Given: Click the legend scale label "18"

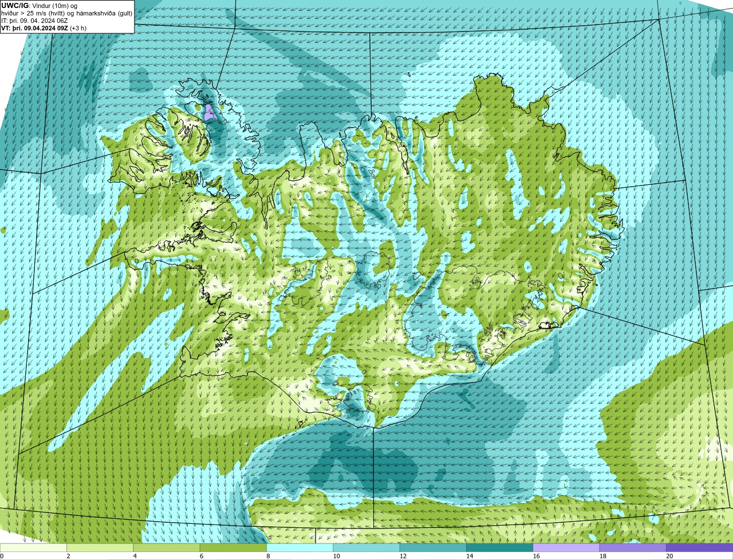Looking at the screenshot, I should [x=602, y=556].
